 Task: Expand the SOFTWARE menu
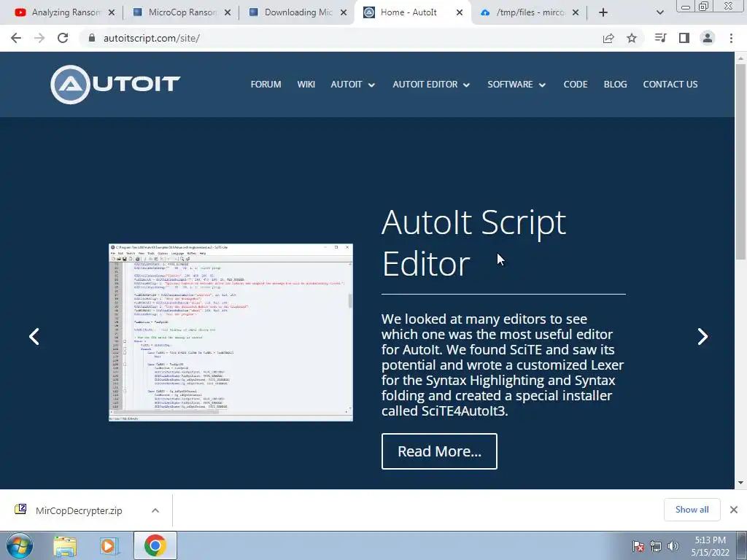coord(516,85)
